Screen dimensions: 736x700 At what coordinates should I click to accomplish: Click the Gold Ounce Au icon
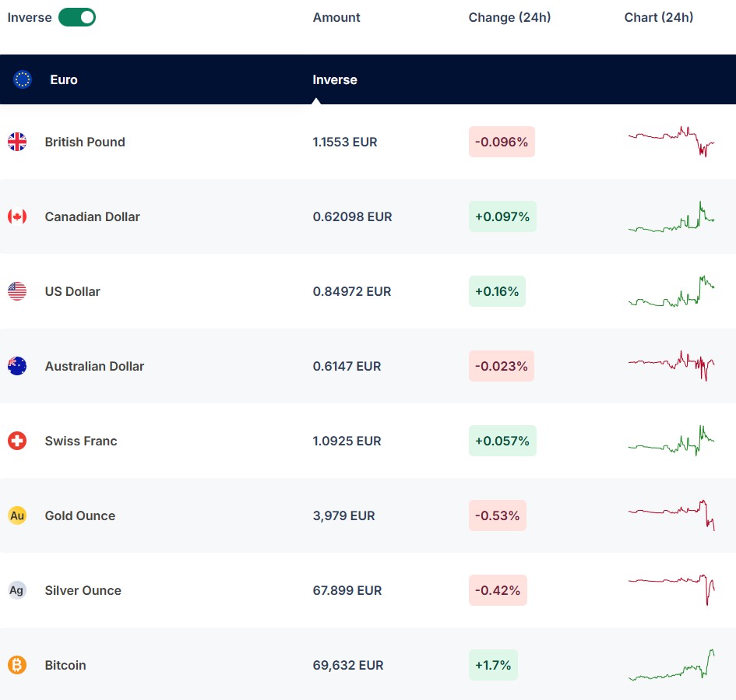click(x=17, y=515)
